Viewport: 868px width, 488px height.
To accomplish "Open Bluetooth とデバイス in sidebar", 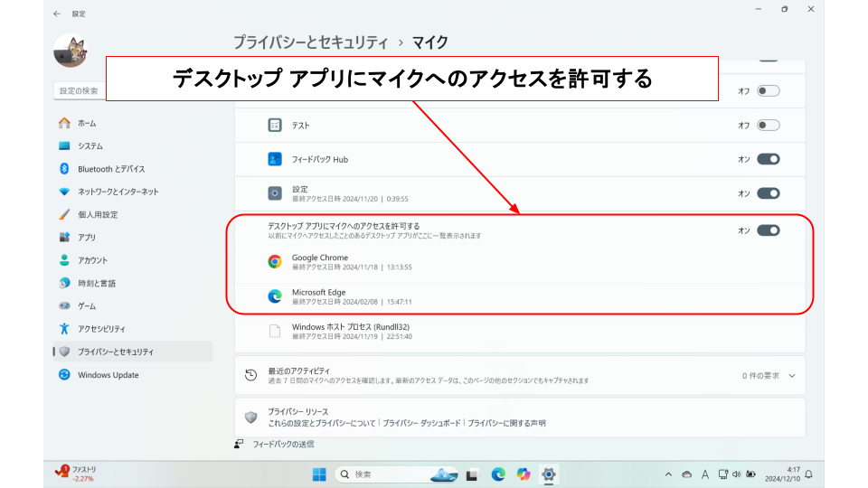I will (x=110, y=169).
